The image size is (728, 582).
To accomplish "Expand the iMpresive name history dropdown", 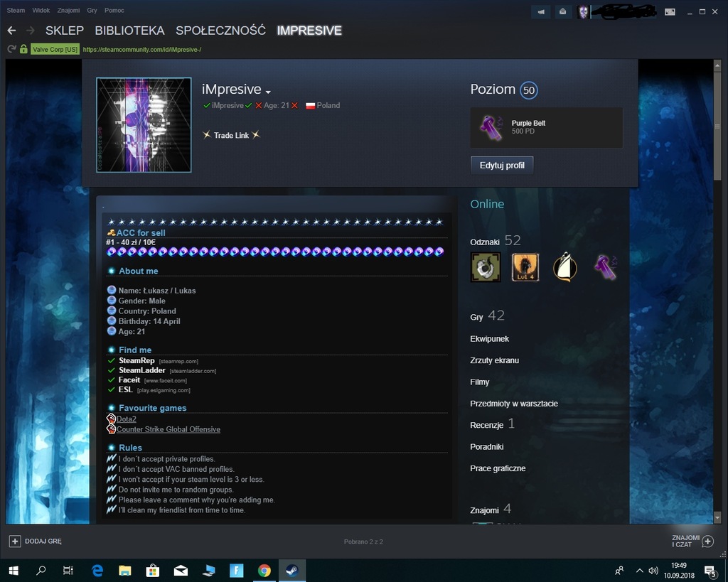I will click(268, 92).
